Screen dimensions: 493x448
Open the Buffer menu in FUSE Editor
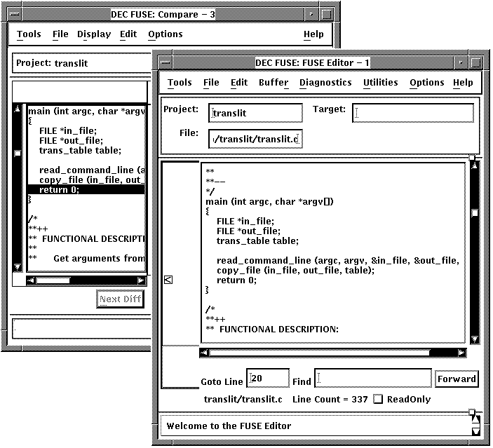point(273,83)
